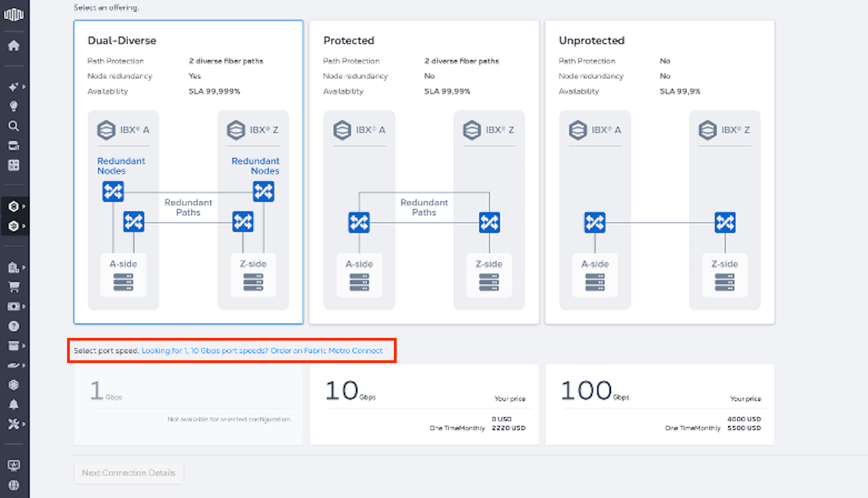Open the calculator grid icon in sidebar
The image size is (868, 498).
pyautogui.click(x=14, y=166)
